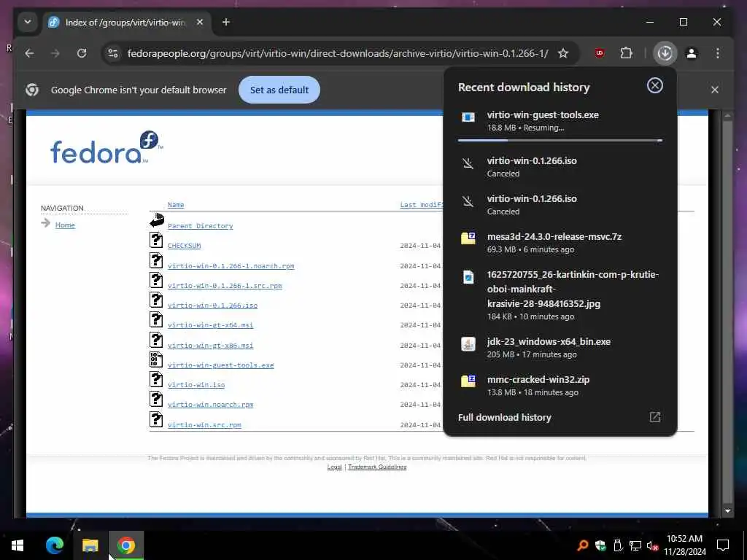The width and height of the screenshot is (747, 560).
Task: Click the forward navigation arrow
Action: pos(55,53)
